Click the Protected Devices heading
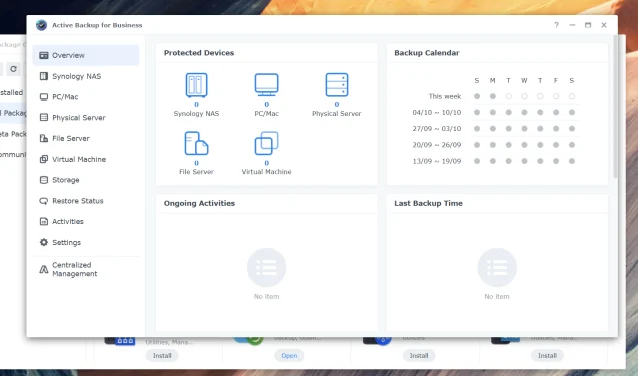The image size is (638, 376). click(199, 53)
